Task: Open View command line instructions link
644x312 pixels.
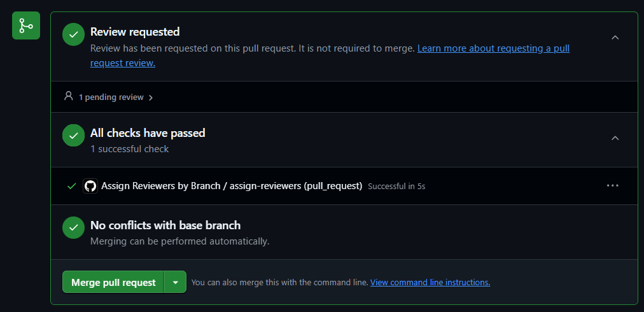Action: click(x=430, y=283)
